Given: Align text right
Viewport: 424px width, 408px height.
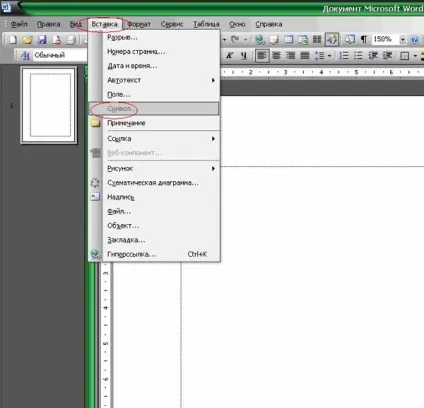Looking at the screenshot, I should coord(291,56).
